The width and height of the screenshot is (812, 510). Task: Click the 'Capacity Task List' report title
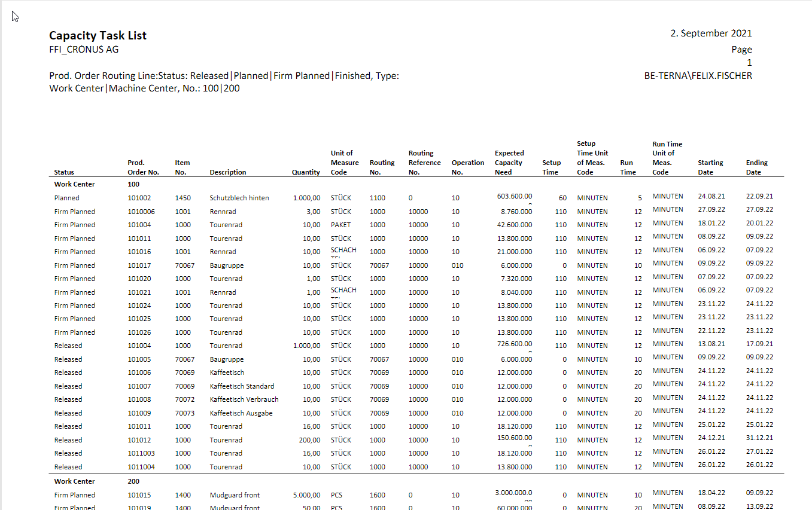tap(98, 35)
